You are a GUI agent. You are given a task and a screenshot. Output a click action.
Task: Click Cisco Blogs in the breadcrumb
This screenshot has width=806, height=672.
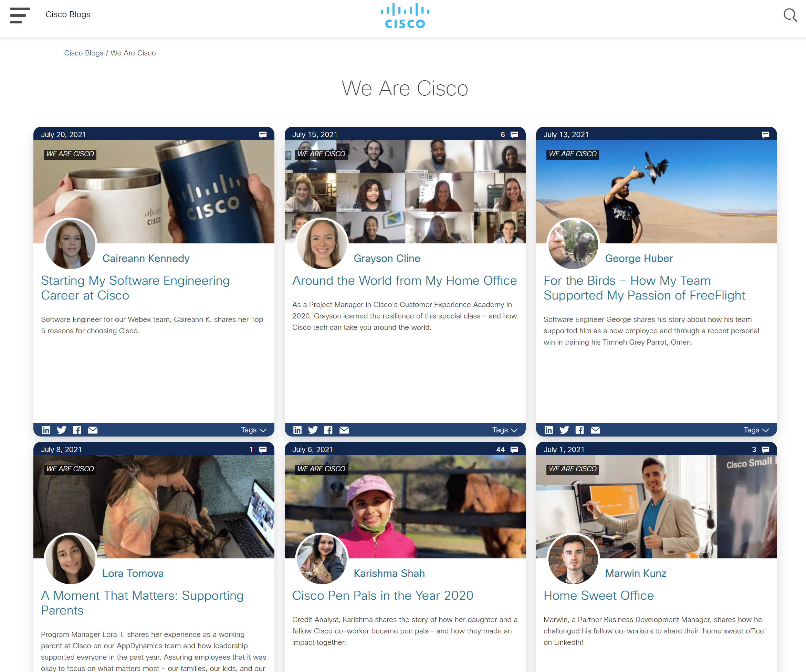pyautogui.click(x=84, y=53)
